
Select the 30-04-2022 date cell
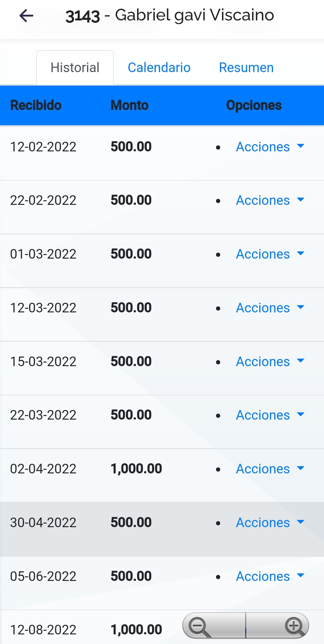tap(43, 523)
